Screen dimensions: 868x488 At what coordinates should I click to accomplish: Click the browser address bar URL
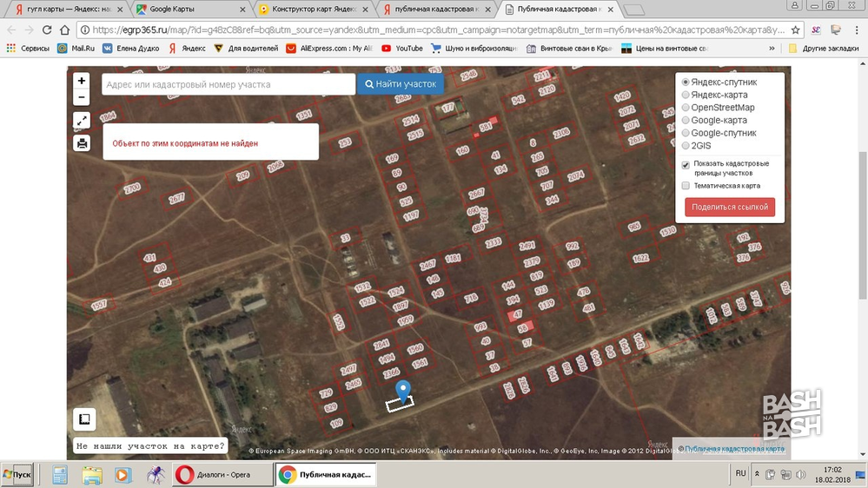(438, 30)
